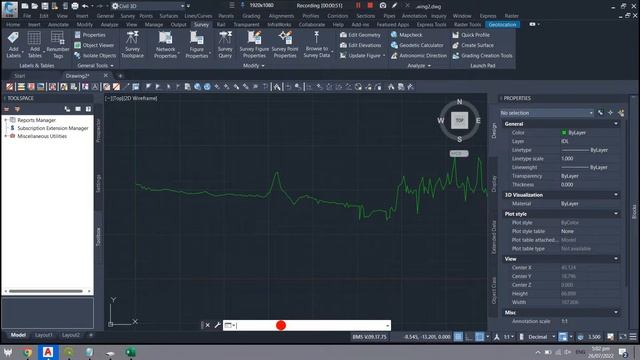
Task: Open the Survey Toolspace
Action: pyautogui.click(x=132, y=44)
